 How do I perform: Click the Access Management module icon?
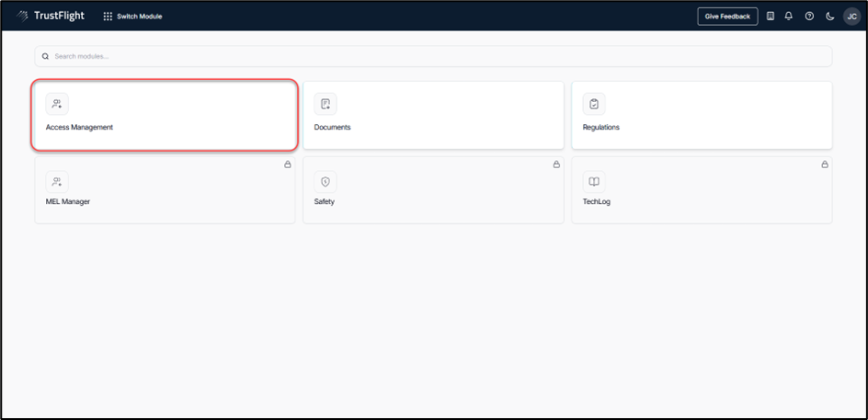pyautogui.click(x=57, y=104)
